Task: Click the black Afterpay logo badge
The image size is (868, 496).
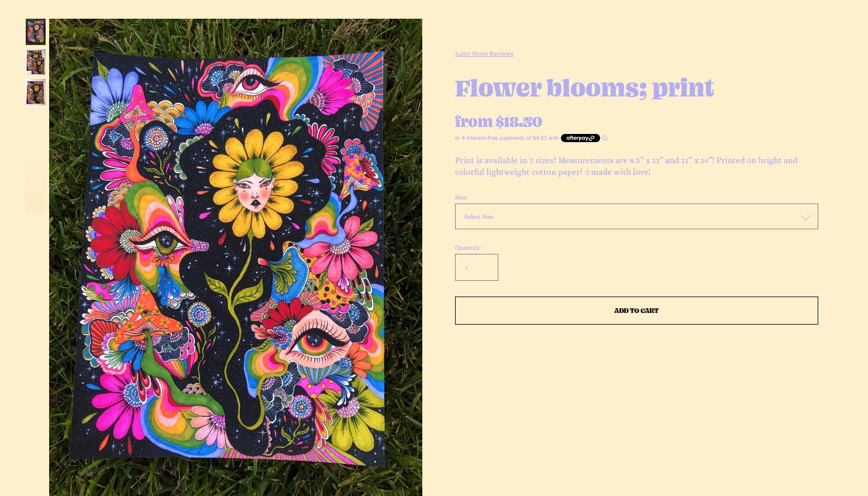Action: click(x=580, y=138)
